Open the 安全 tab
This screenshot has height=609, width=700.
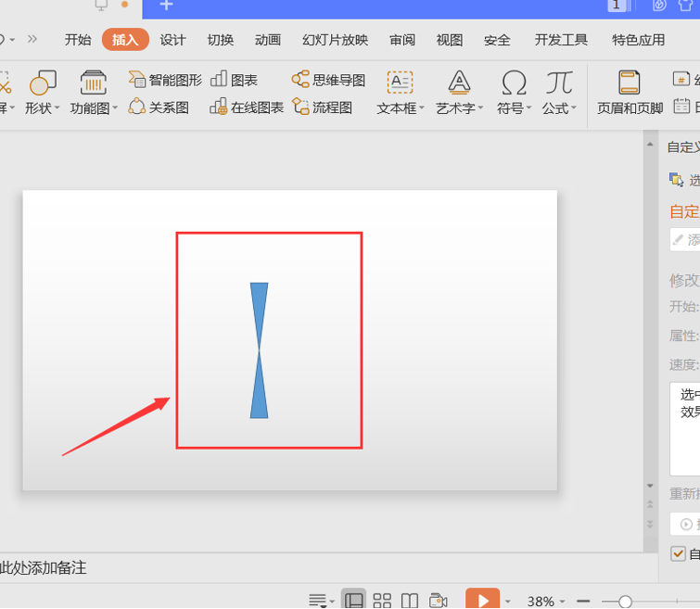pos(497,40)
